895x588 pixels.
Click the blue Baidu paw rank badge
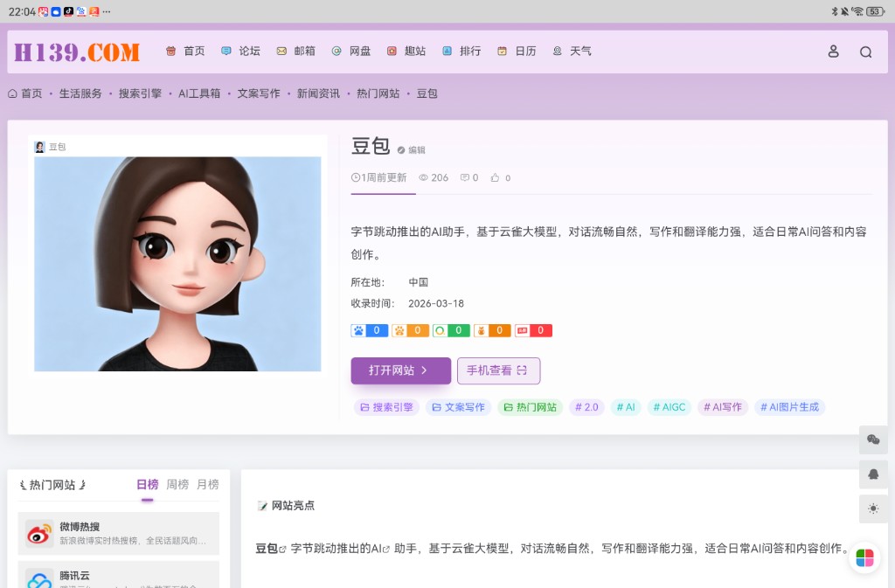click(370, 330)
